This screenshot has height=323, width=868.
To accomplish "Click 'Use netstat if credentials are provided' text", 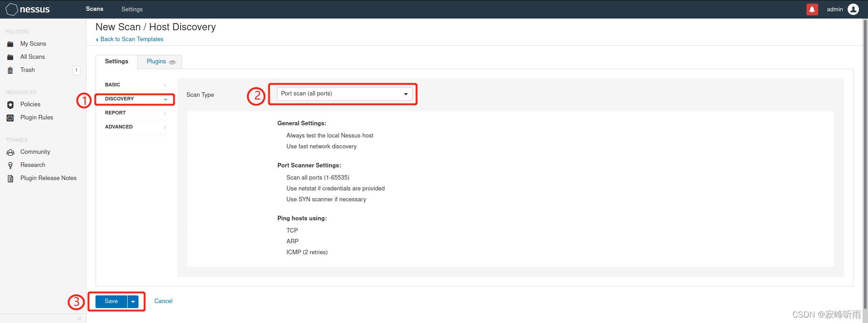I will (x=335, y=189).
